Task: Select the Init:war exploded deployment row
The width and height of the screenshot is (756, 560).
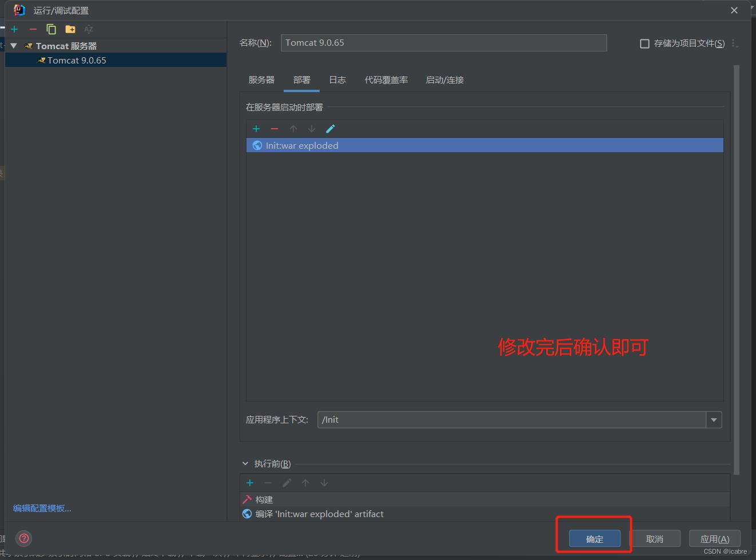Action: point(485,145)
